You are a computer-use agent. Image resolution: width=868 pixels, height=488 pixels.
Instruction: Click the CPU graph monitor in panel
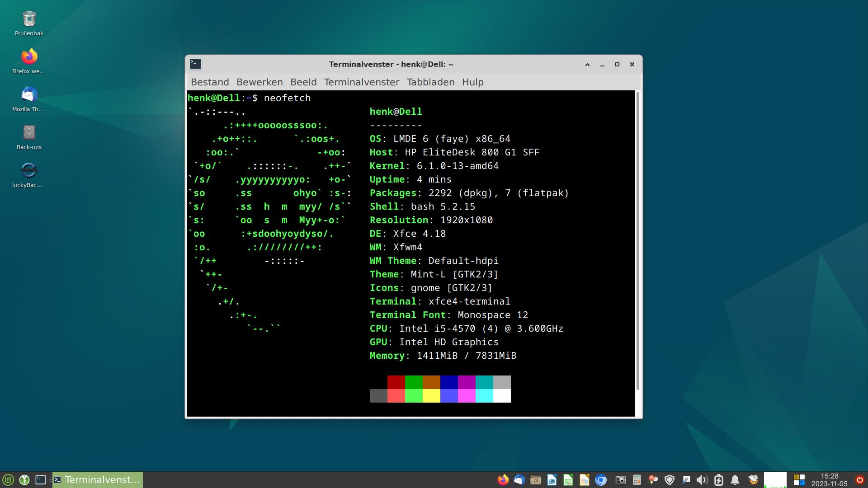point(775,480)
